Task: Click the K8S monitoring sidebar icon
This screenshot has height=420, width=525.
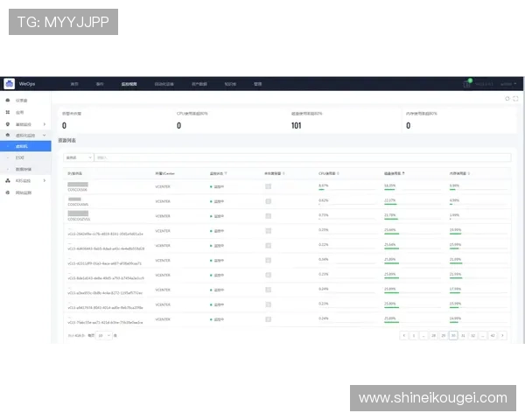Action: 8,180
